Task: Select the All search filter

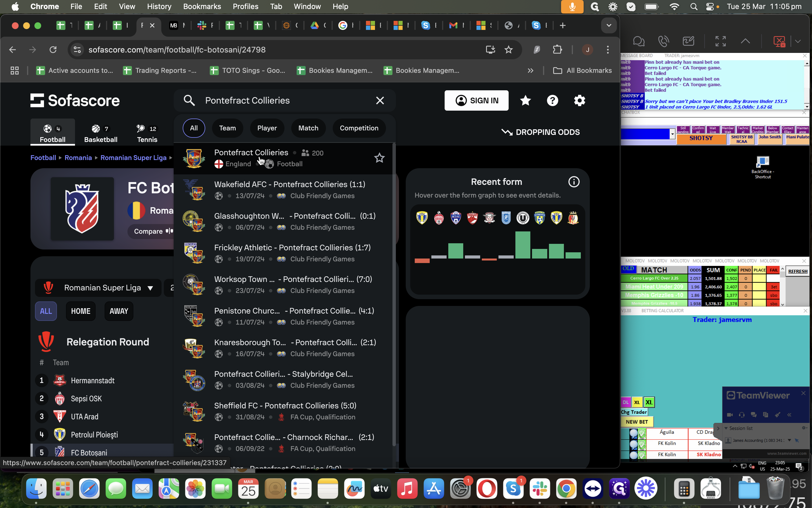Action: point(194,128)
